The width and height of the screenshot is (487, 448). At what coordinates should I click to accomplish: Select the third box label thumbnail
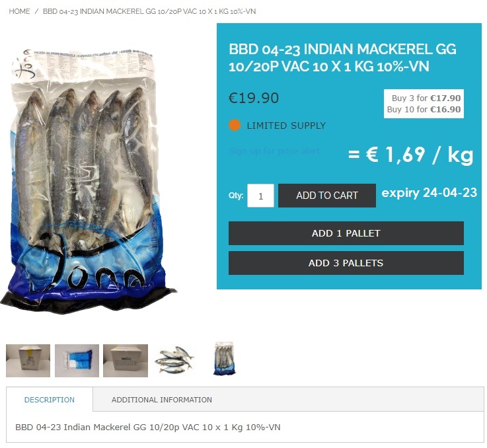(x=126, y=360)
